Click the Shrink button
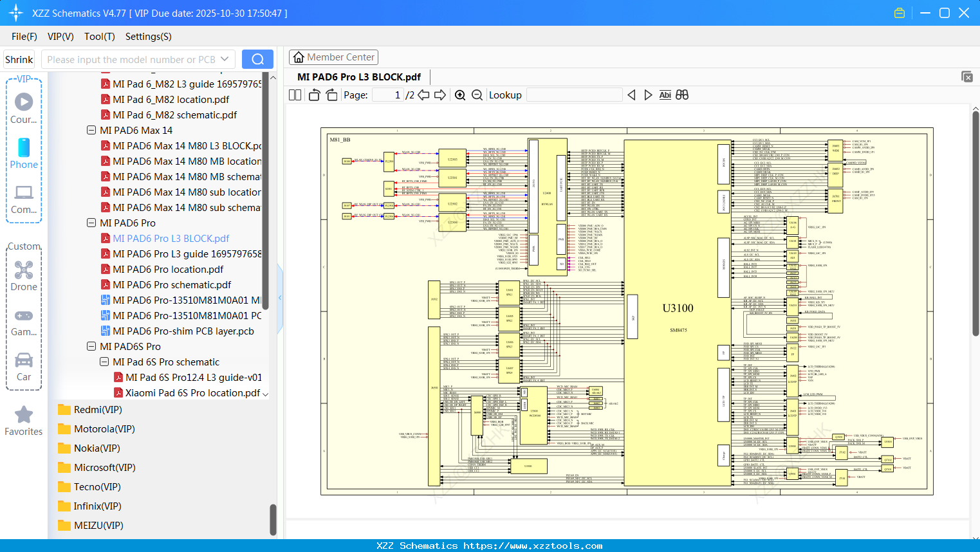This screenshot has width=980, height=552. [x=19, y=59]
